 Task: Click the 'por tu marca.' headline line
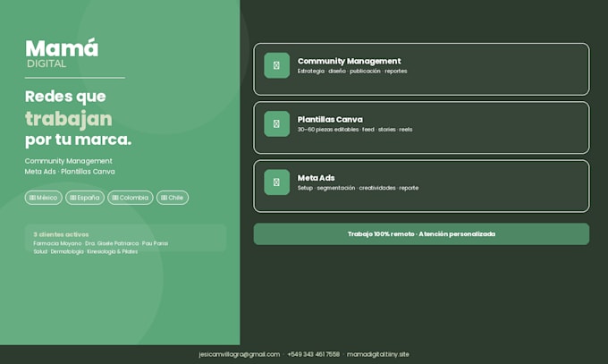79,140
